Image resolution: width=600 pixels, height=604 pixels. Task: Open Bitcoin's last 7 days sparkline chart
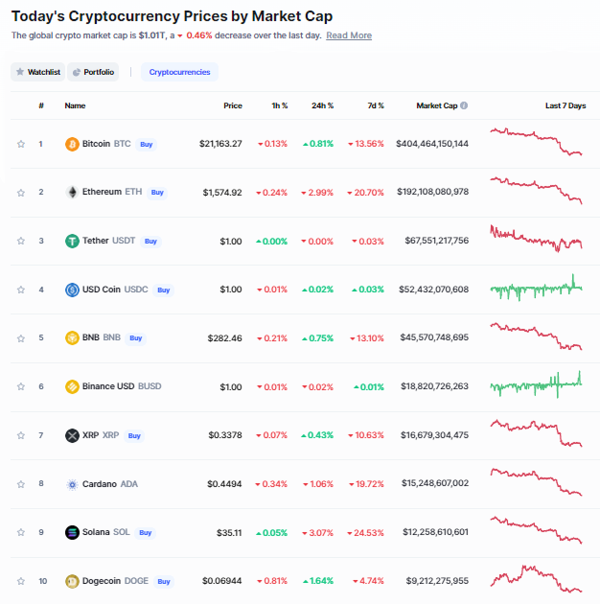(x=536, y=142)
